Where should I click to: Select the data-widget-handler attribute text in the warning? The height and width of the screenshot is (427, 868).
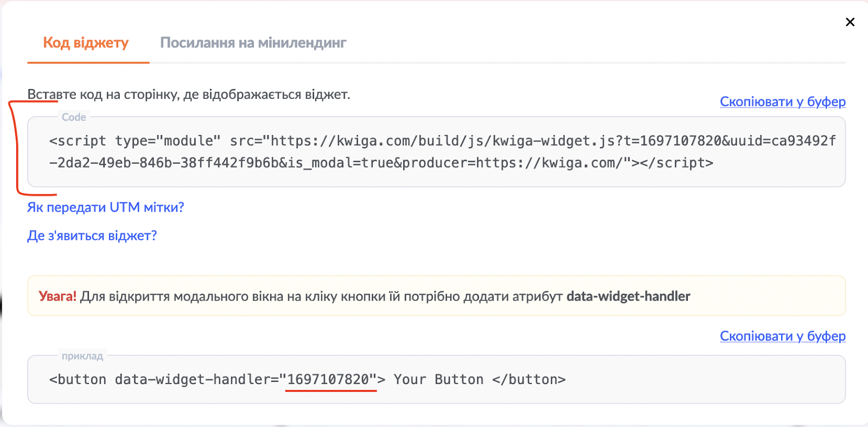click(628, 296)
